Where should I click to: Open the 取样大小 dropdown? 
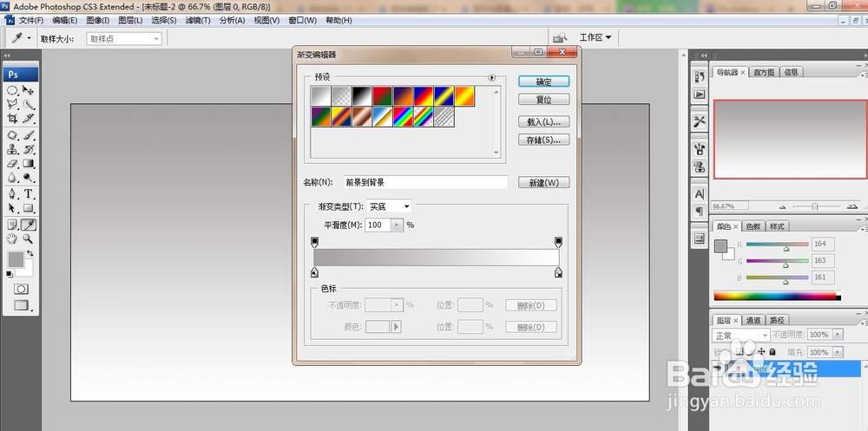(x=124, y=39)
